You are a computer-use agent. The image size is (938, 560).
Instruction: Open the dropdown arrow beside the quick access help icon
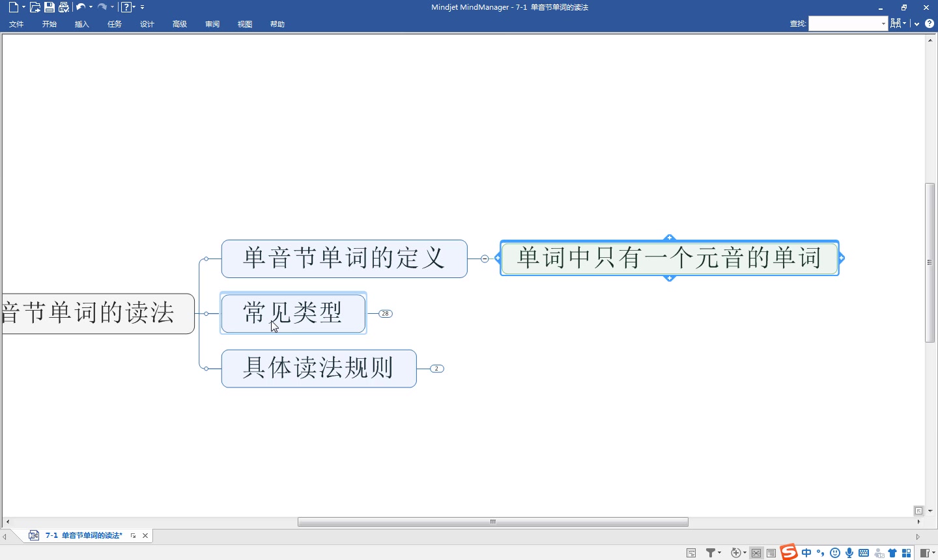click(x=134, y=7)
